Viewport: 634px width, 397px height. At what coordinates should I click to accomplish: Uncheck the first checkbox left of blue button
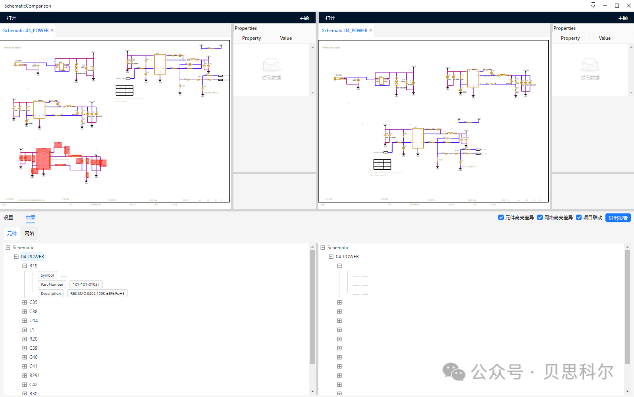[x=501, y=218]
